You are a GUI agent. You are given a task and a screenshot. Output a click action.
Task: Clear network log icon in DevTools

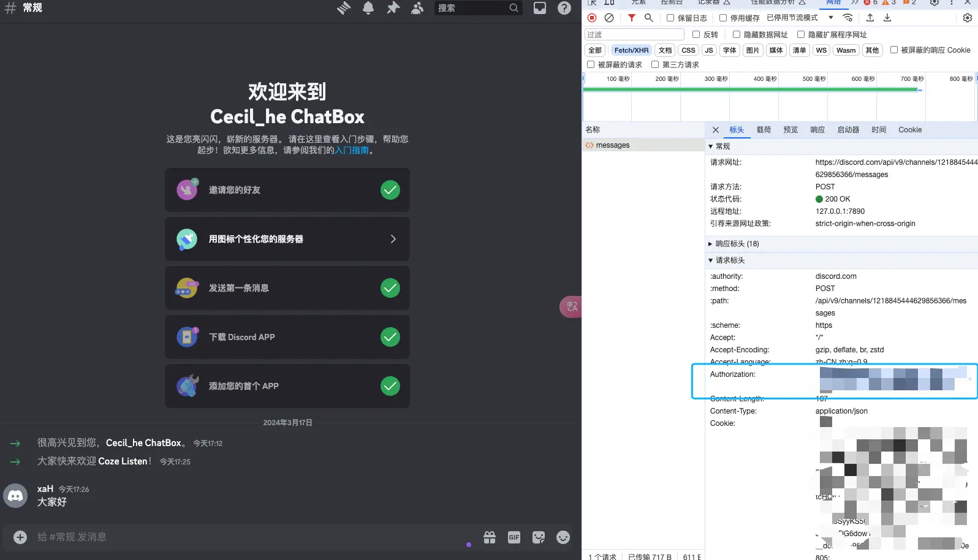(x=609, y=18)
